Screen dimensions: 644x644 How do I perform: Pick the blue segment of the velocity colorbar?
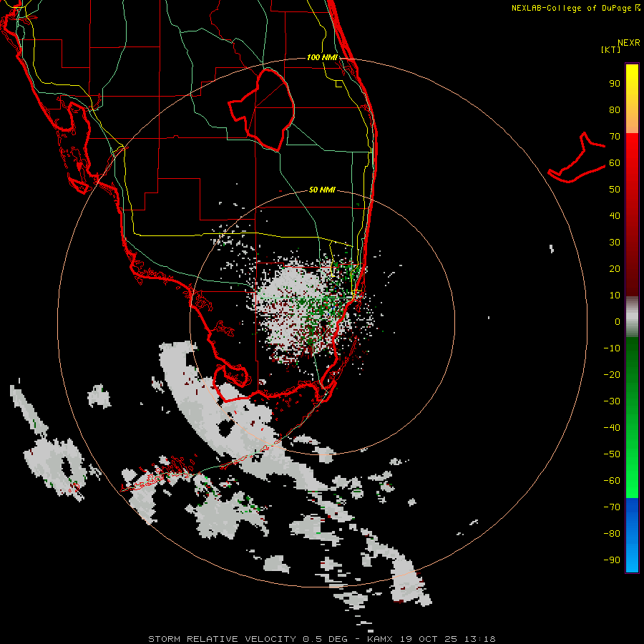pyautogui.click(x=632, y=535)
